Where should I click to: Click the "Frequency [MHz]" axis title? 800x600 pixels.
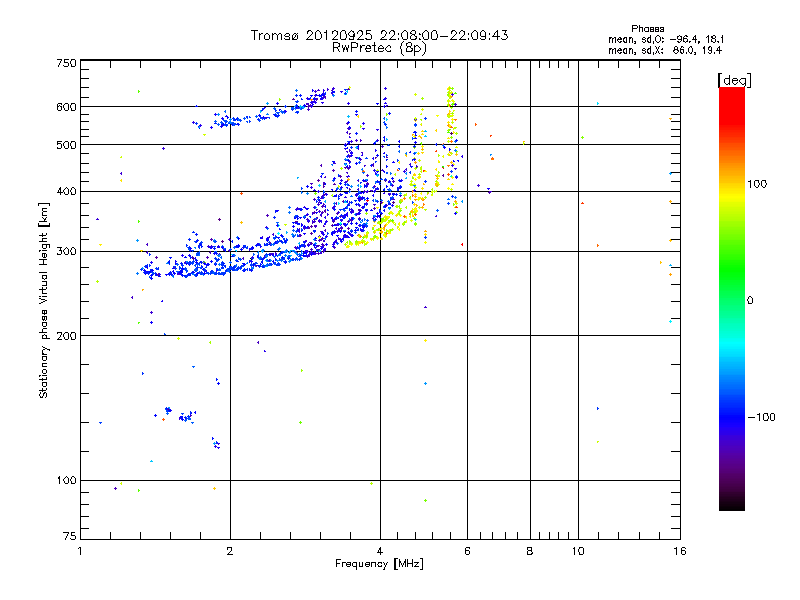coord(379,564)
